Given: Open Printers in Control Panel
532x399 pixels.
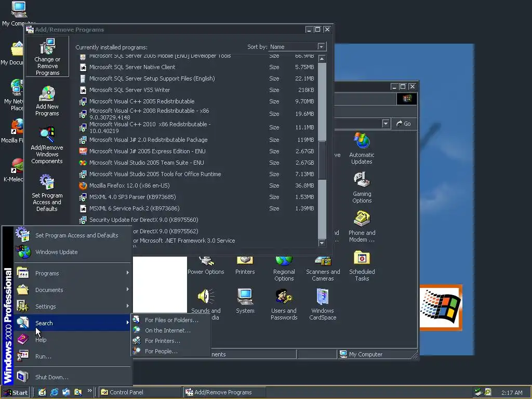Looking at the screenshot, I should (x=245, y=266).
